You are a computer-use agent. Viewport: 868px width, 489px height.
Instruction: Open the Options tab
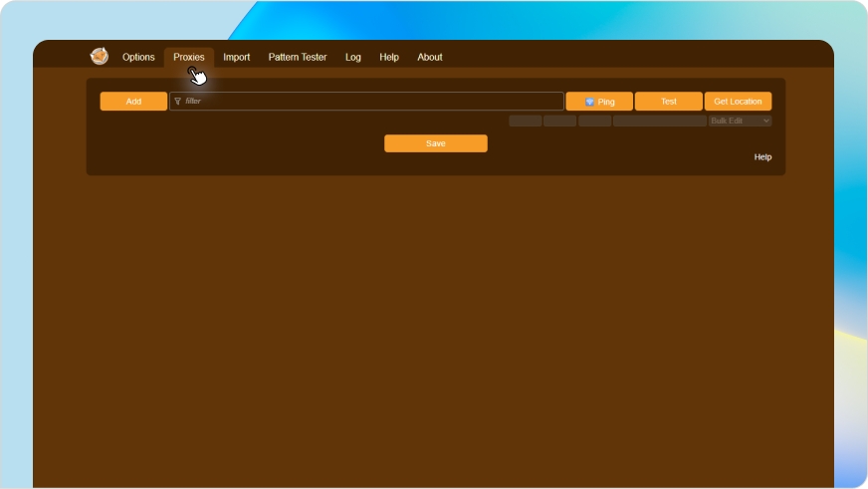tap(138, 57)
